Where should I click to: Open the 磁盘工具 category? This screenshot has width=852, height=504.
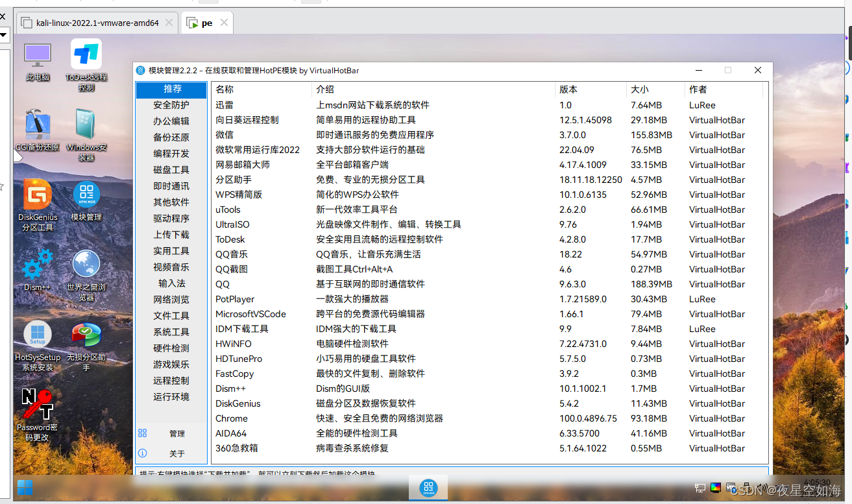pos(172,170)
